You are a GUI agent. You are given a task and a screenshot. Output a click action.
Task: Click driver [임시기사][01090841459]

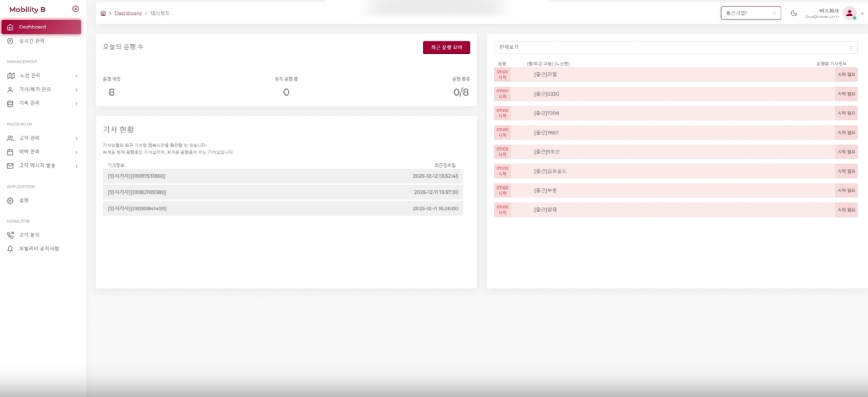pyautogui.click(x=137, y=208)
